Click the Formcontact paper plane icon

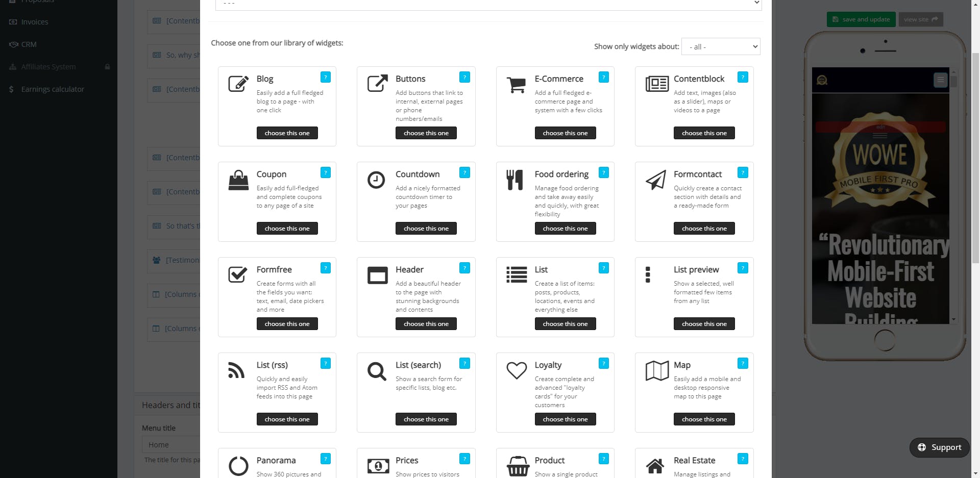656,180
